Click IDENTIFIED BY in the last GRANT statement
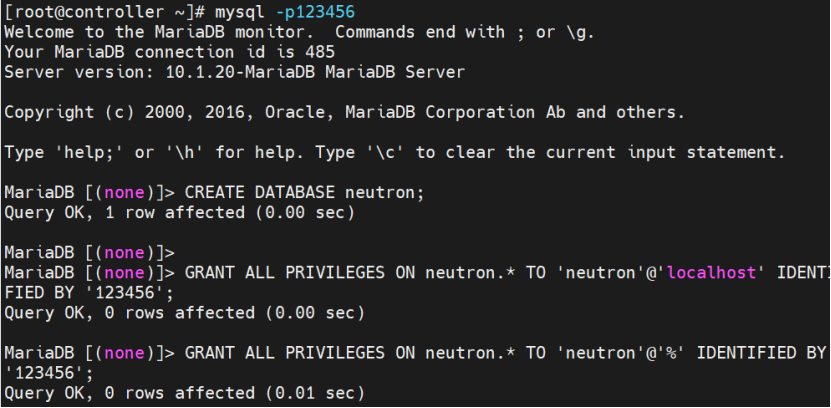831x408 pixels. [761, 353]
